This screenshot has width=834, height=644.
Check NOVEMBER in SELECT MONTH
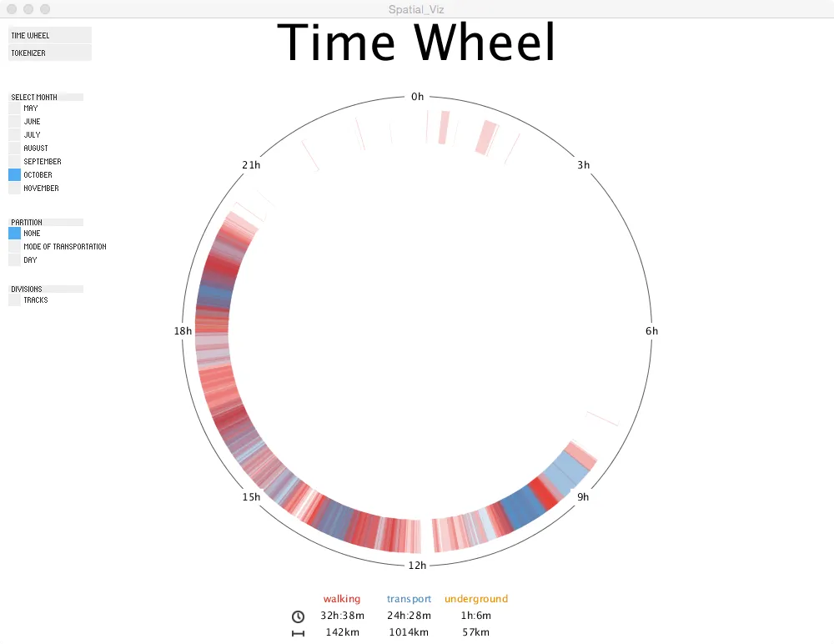click(13, 188)
